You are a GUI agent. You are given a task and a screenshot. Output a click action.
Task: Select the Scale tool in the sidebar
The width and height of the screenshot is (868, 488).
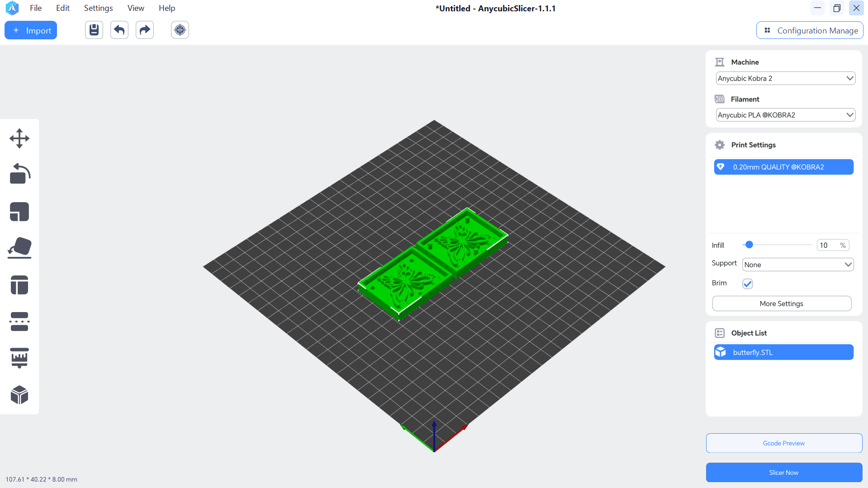pos(19,212)
